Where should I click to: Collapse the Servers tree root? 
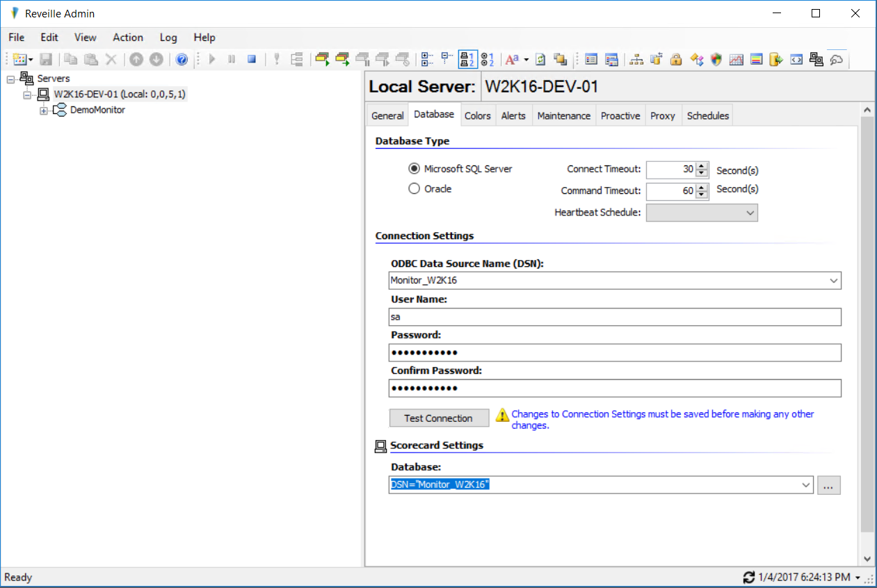pyautogui.click(x=10, y=79)
